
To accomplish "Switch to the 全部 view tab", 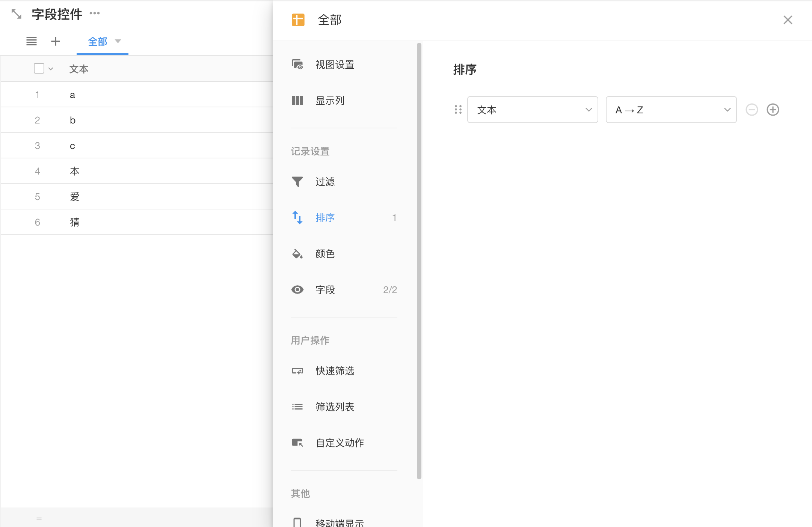I will click(x=98, y=41).
